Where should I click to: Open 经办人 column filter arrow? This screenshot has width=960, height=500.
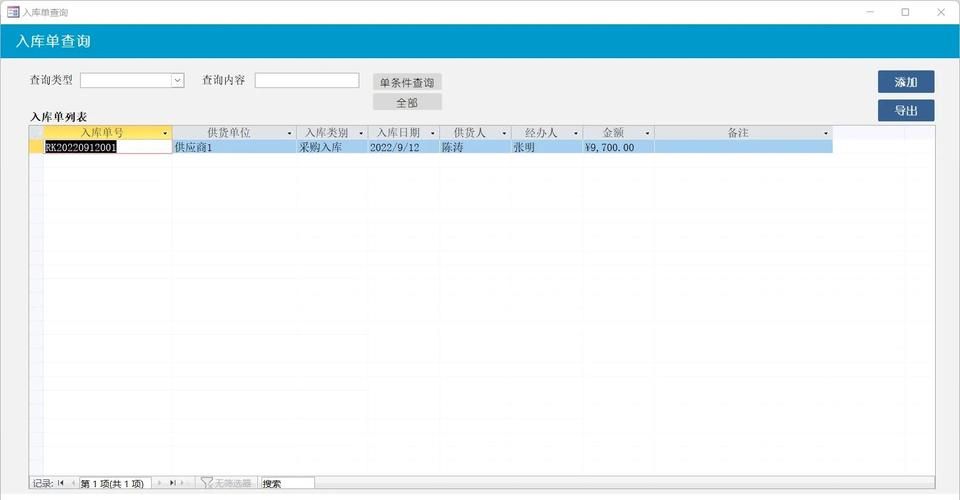576,133
